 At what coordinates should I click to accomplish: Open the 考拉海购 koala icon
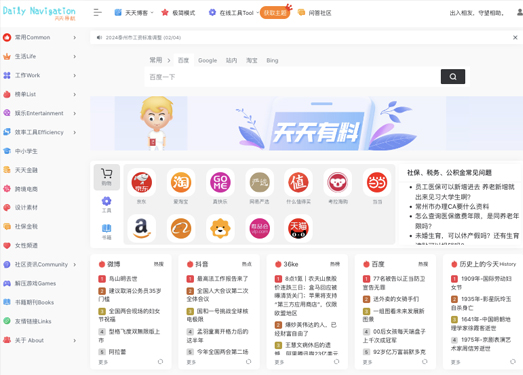click(x=338, y=182)
